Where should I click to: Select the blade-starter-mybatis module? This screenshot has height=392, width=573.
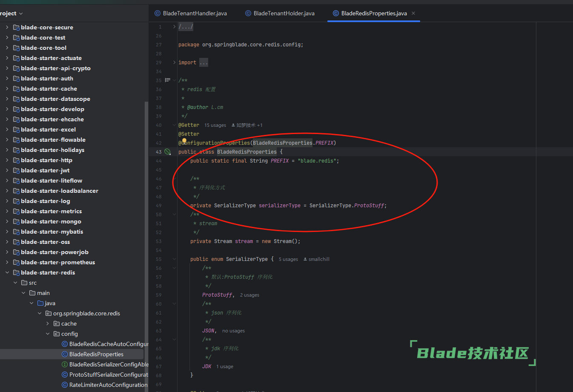[52, 232]
